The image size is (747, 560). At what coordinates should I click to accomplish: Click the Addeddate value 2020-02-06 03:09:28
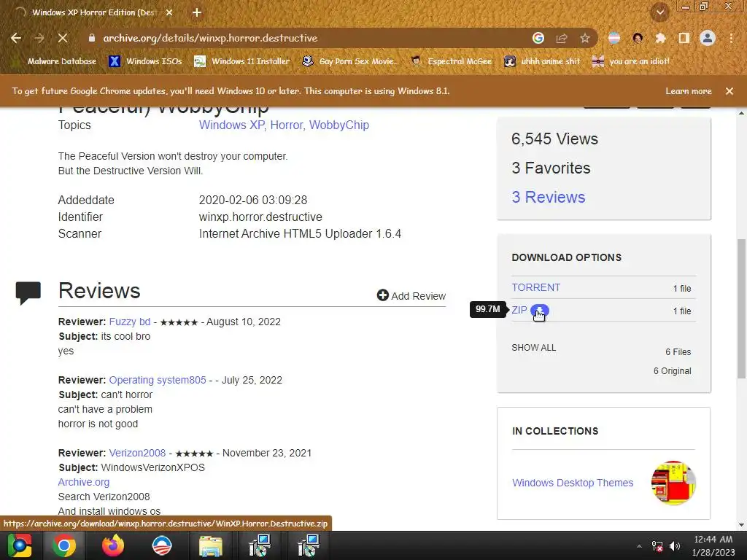[x=253, y=200]
